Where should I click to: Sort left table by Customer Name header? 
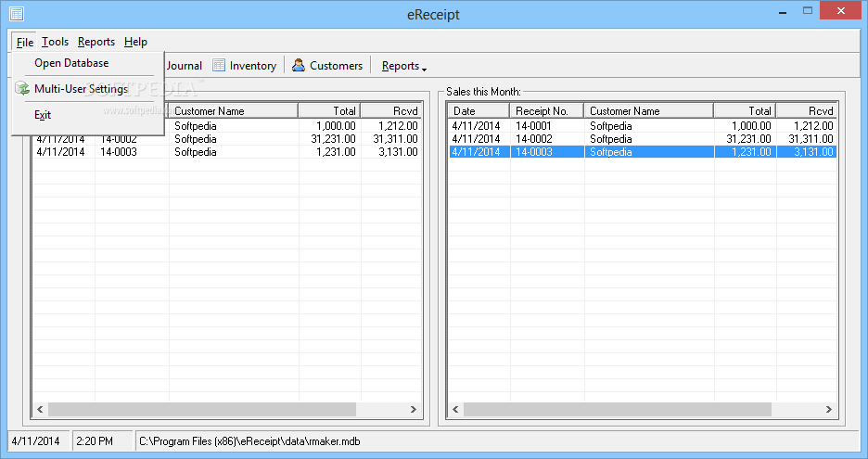click(x=233, y=110)
